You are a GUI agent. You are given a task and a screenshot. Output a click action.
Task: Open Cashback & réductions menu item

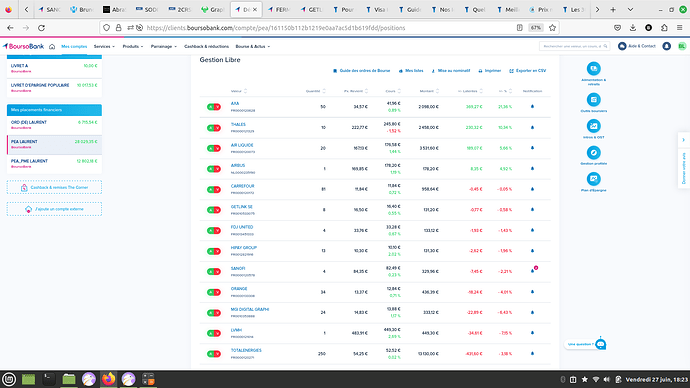point(206,46)
